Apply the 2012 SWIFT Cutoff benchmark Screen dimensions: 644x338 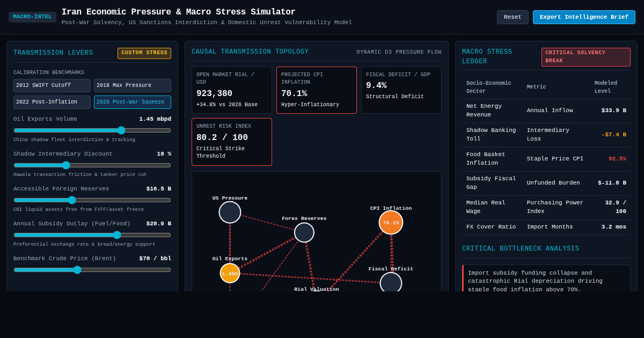point(52,86)
